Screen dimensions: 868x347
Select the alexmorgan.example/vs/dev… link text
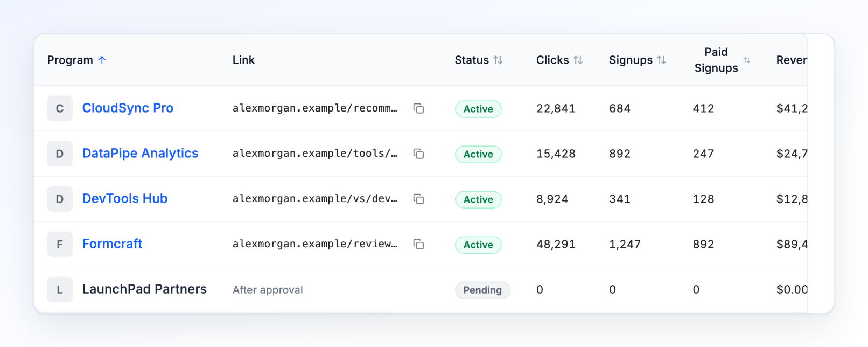coord(315,199)
